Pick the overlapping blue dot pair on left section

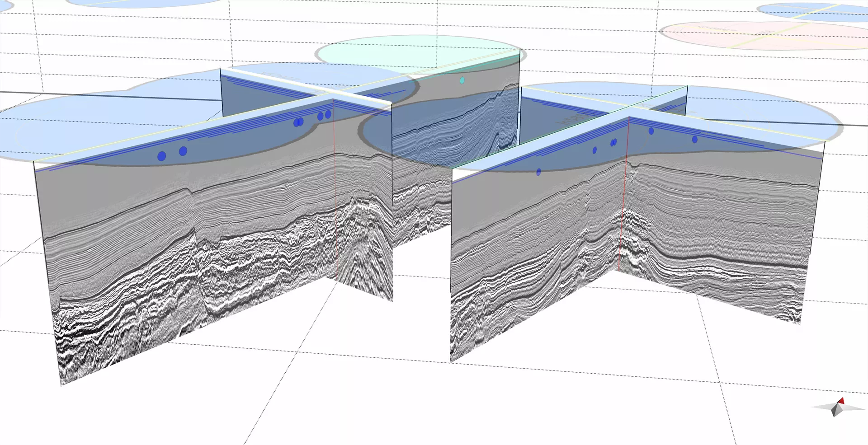pyautogui.click(x=298, y=122)
